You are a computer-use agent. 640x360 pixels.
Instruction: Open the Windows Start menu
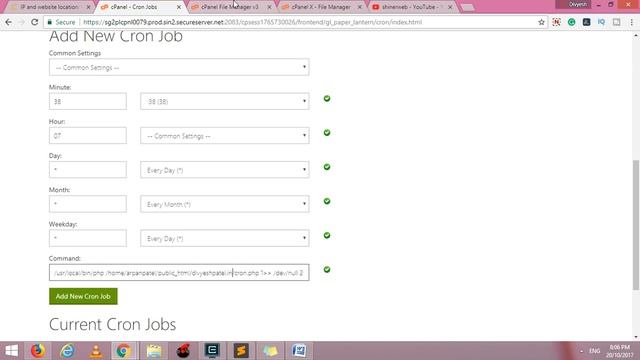tap(11, 351)
